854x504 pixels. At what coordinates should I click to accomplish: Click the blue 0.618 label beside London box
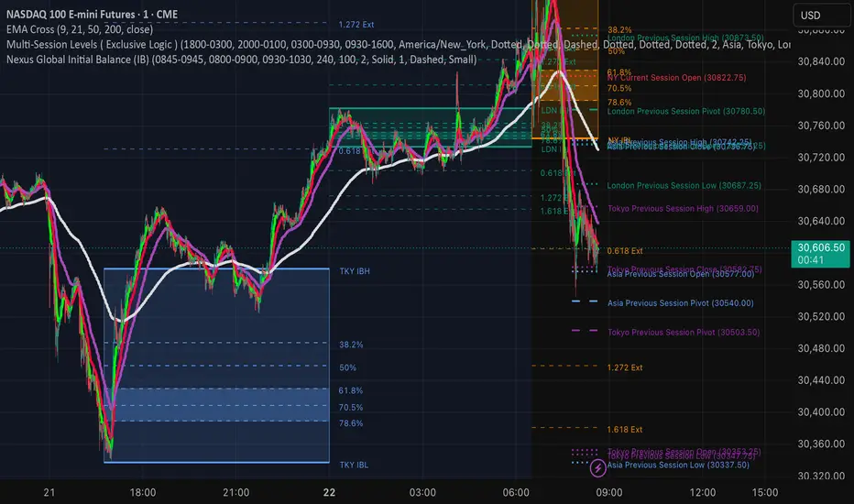[x=350, y=151]
